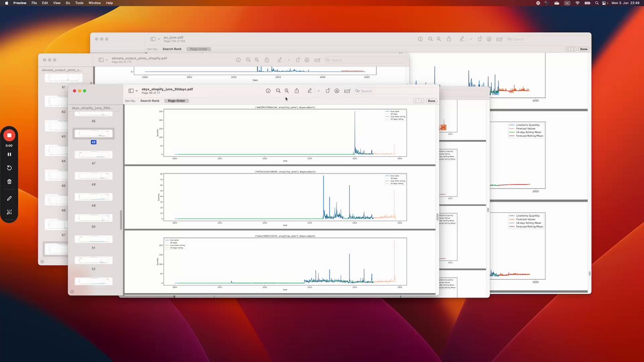This screenshot has height=362, width=644.
Task: Open Wi-Fi status in menu bar
Action: tap(577, 3)
